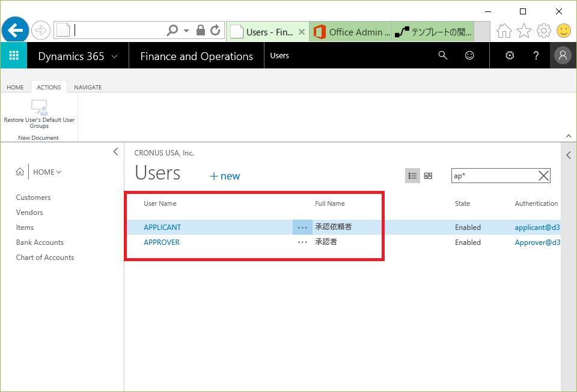Click the security lock icon in address bar

click(x=201, y=30)
